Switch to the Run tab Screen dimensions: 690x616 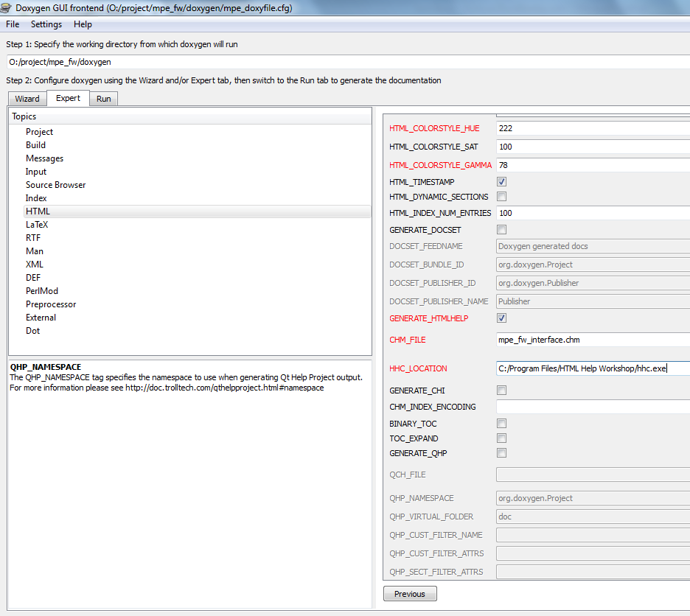104,99
